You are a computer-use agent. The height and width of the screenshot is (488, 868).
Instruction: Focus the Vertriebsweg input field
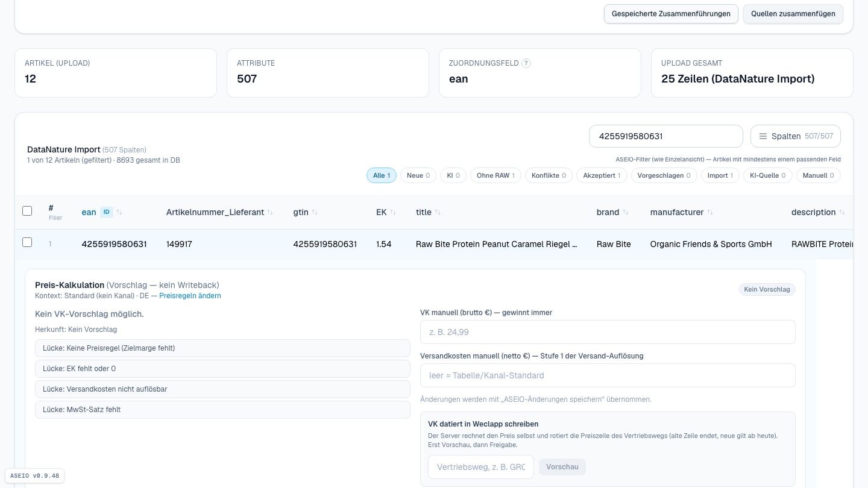click(x=481, y=467)
